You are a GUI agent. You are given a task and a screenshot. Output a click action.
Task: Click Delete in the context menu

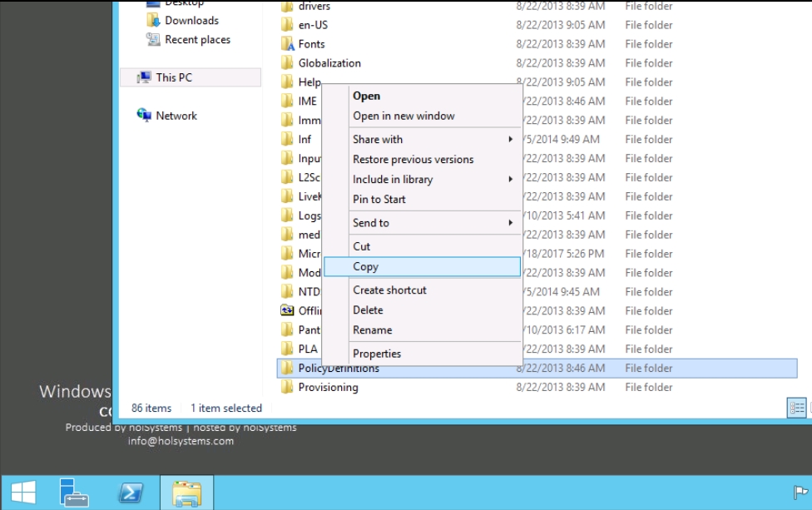tap(368, 310)
